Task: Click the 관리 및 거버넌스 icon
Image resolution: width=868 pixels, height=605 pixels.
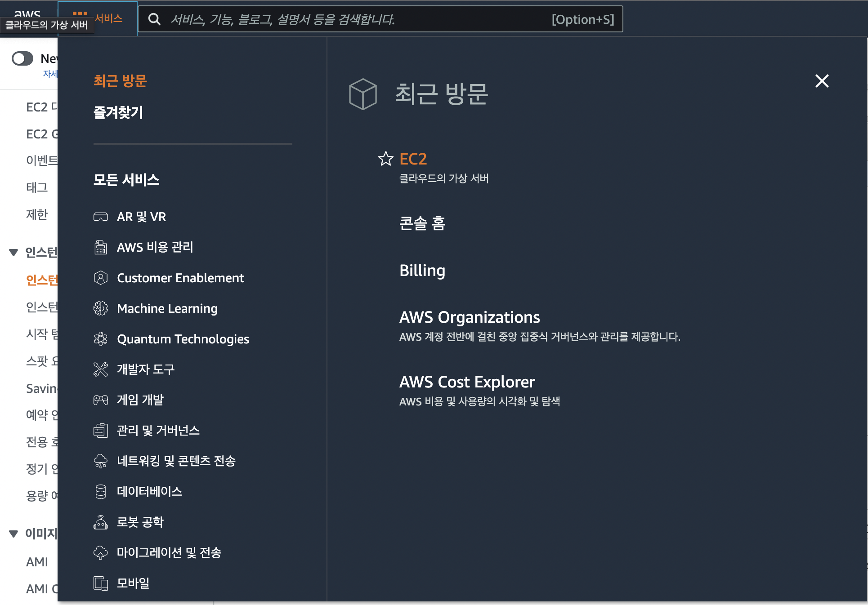Action: click(x=101, y=431)
